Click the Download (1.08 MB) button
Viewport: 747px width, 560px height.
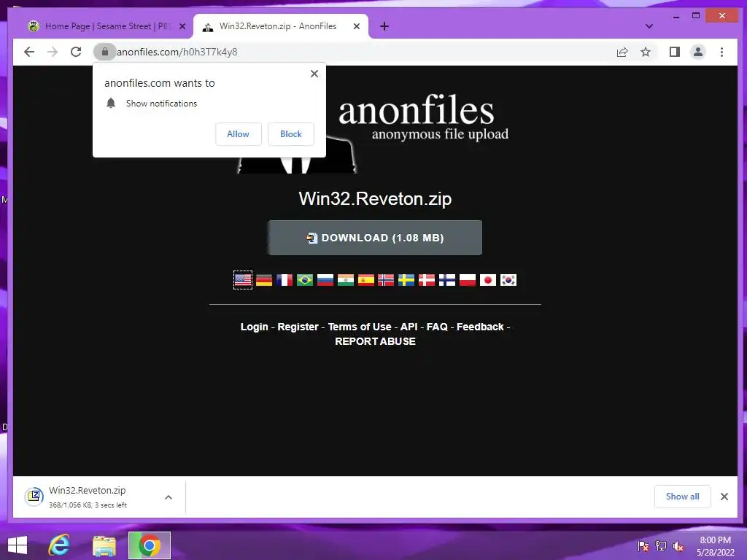[x=375, y=238]
